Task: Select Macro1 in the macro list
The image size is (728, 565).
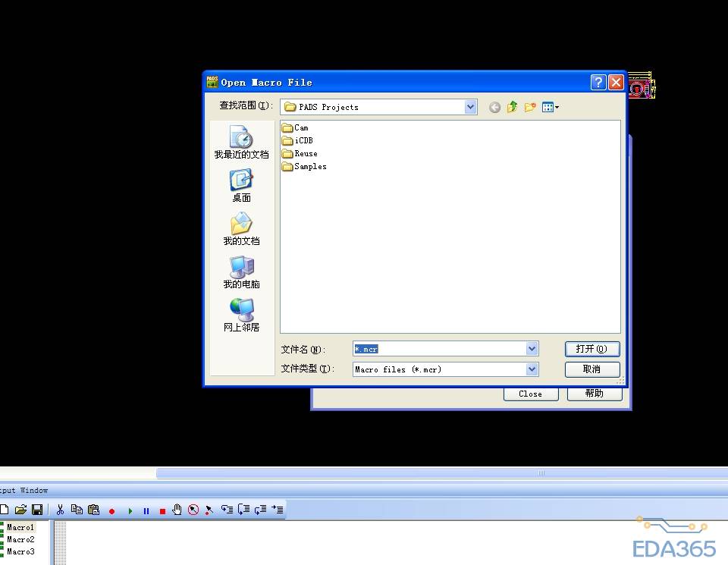Action: point(20,527)
